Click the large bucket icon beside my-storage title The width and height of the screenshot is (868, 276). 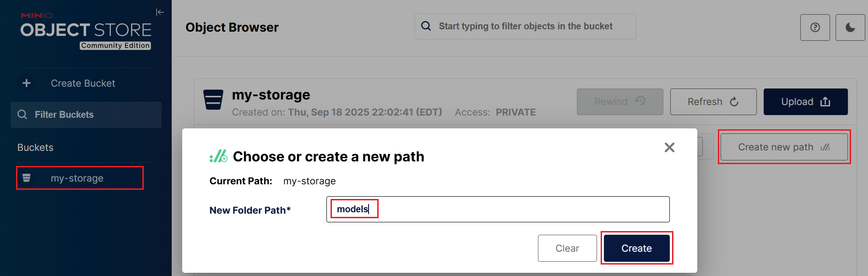coord(213,99)
